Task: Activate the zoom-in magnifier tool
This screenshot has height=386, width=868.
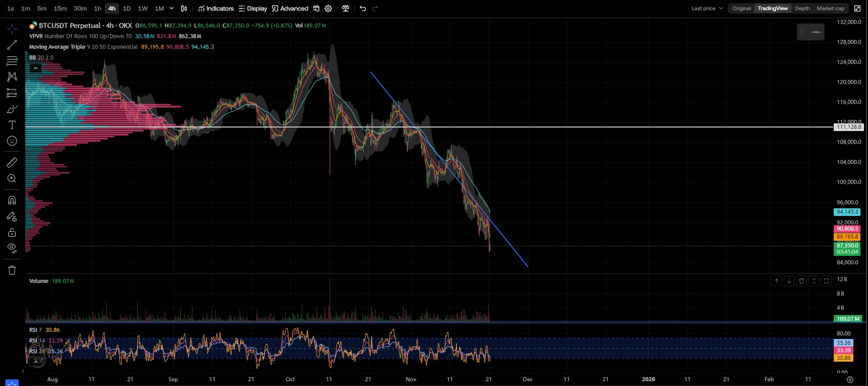Action: (x=12, y=179)
